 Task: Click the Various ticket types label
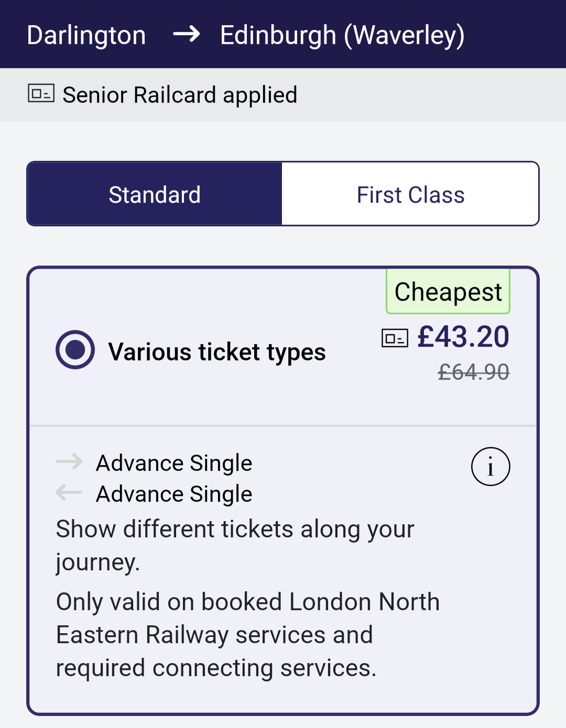click(217, 351)
